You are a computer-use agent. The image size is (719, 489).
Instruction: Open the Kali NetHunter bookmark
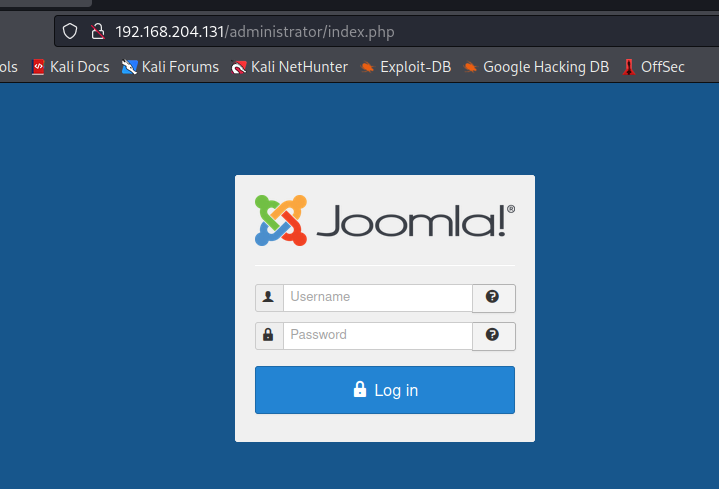[289, 67]
